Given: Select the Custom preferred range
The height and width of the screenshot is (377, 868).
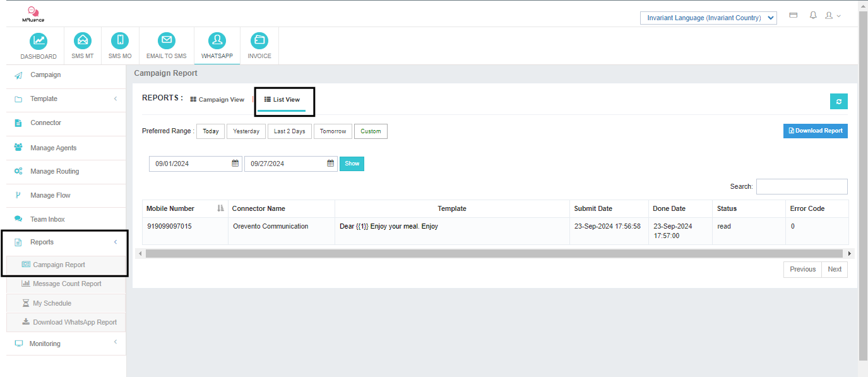Looking at the screenshot, I should tap(371, 131).
